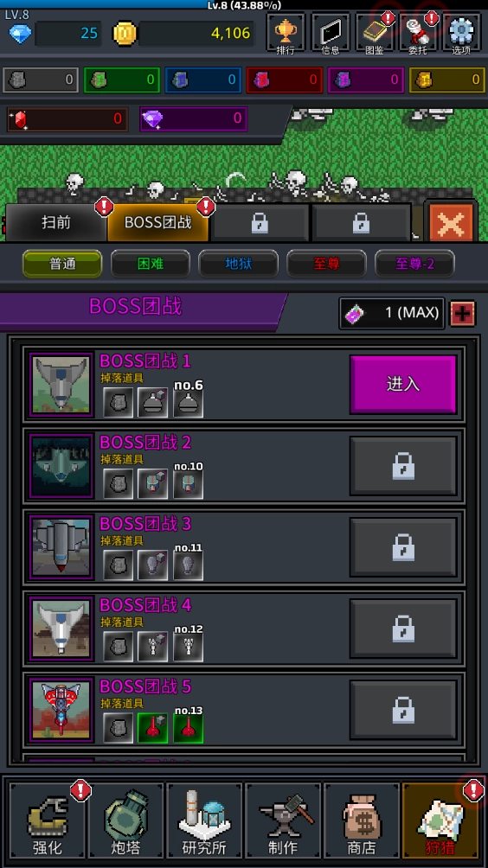
Task: Close the panel with orange X button
Action: click(x=451, y=222)
